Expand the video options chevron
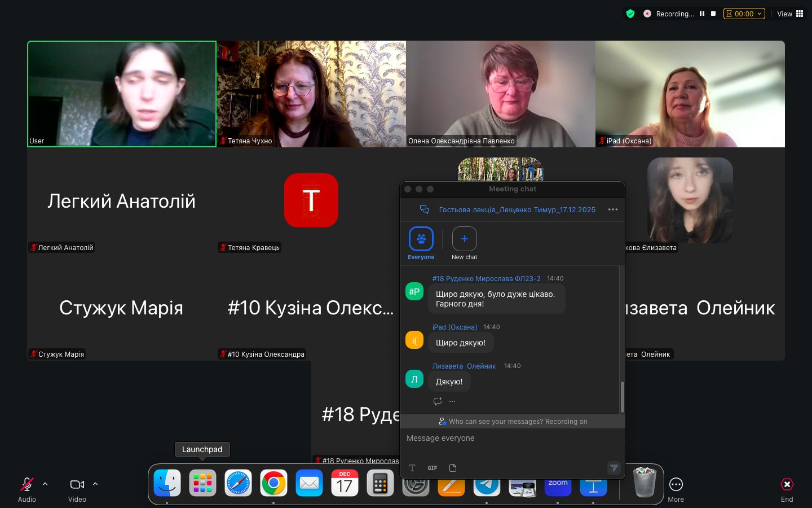The height and width of the screenshot is (508, 812). click(95, 484)
